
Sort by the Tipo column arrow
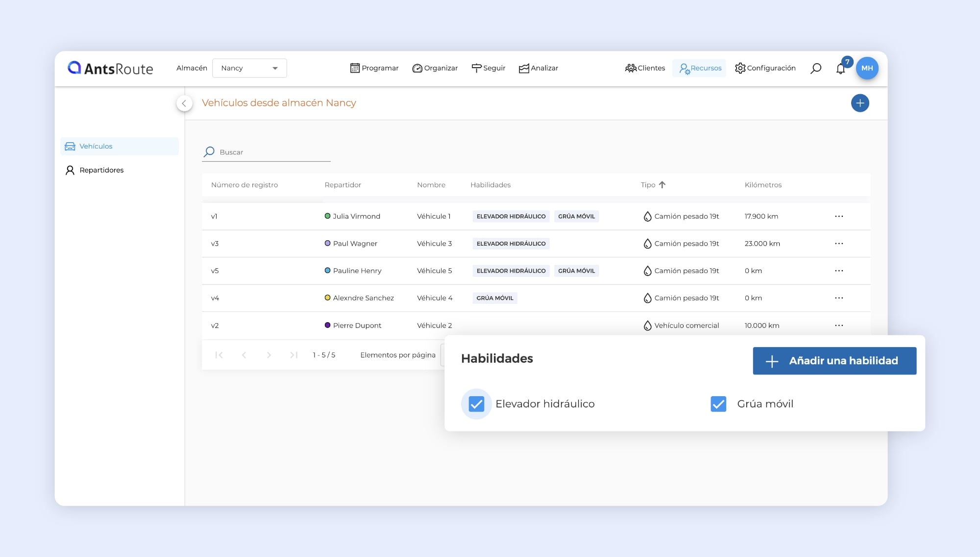pyautogui.click(x=662, y=185)
